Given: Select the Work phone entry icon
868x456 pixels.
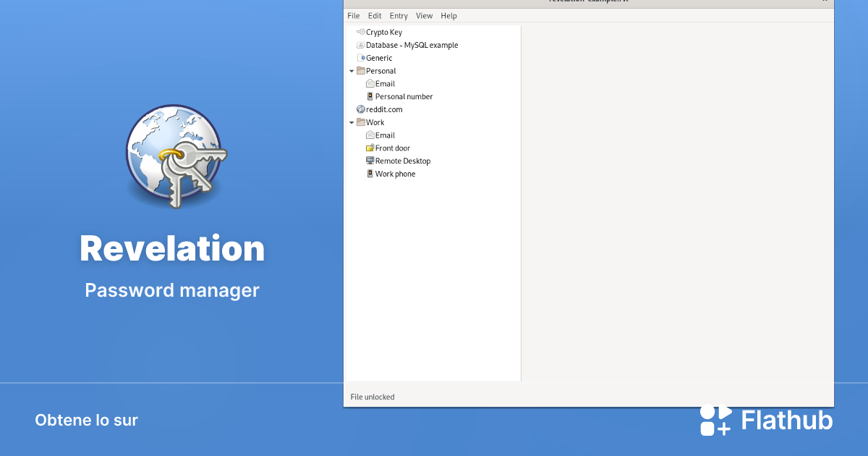Looking at the screenshot, I should [x=369, y=174].
